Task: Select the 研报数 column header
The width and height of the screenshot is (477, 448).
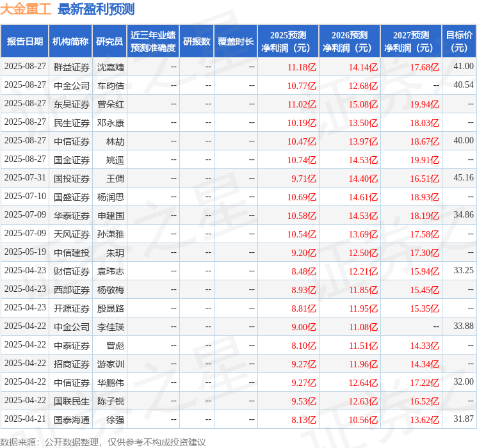Action: click(196, 42)
